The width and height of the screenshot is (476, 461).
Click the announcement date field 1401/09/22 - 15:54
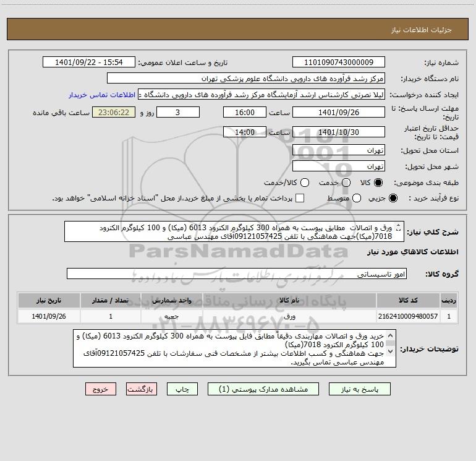pos(88,62)
